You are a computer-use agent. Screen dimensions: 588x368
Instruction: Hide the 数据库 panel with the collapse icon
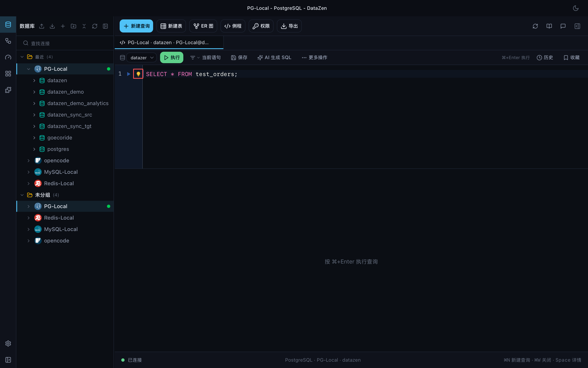105,26
